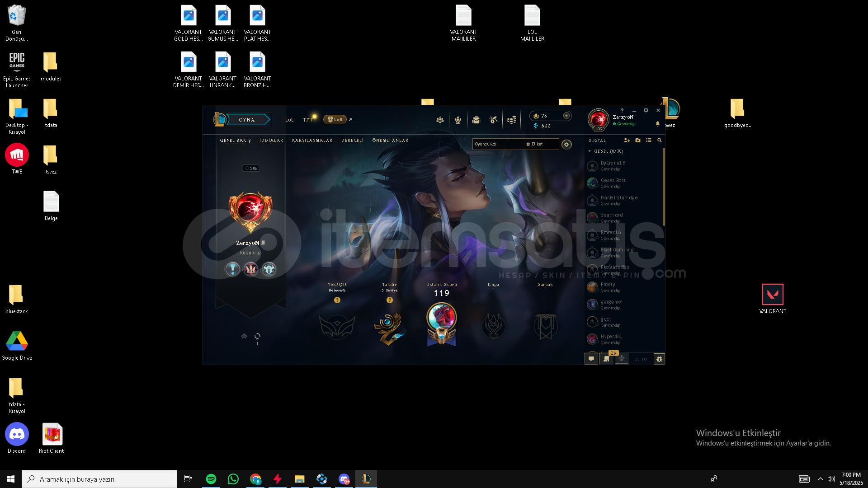
Task: Search friends with the magnifier icon
Action: pyautogui.click(x=660, y=141)
